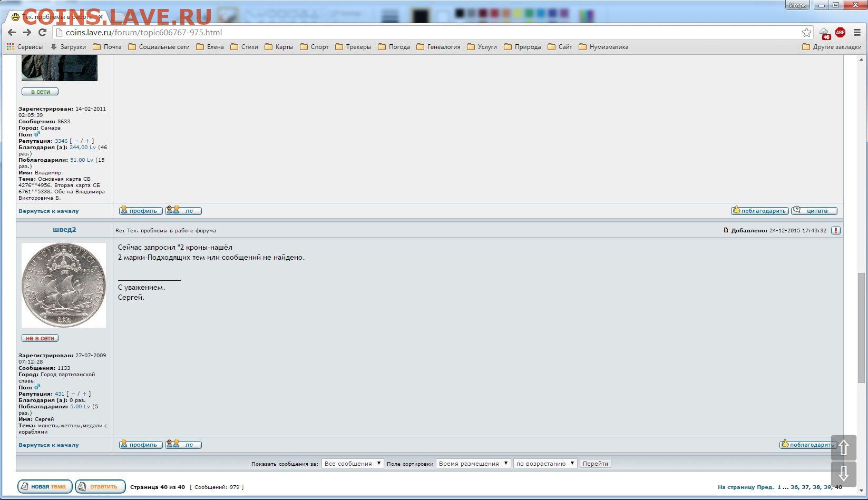This screenshot has height=500, width=868.
Task: Open the Генеалогия bookmarks folder
Action: point(438,47)
